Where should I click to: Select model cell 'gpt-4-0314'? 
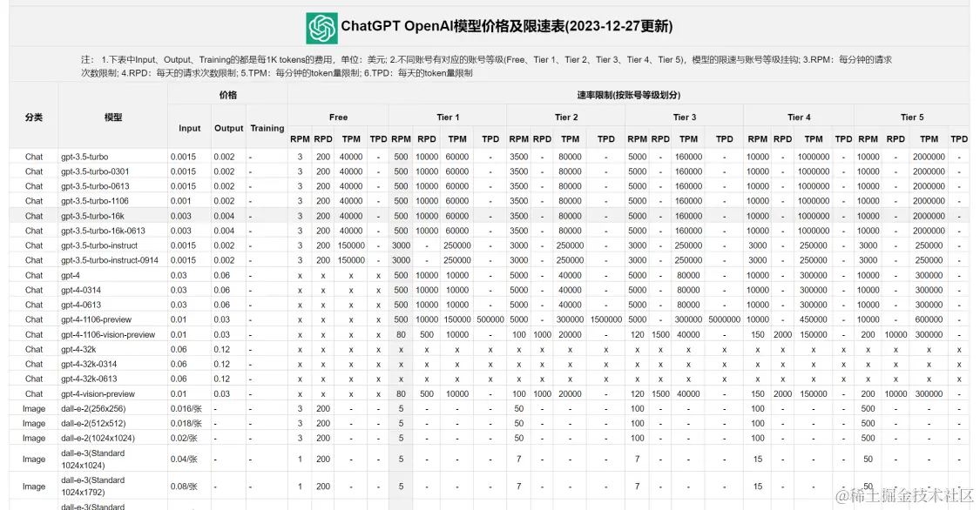click(x=81, y=291)
